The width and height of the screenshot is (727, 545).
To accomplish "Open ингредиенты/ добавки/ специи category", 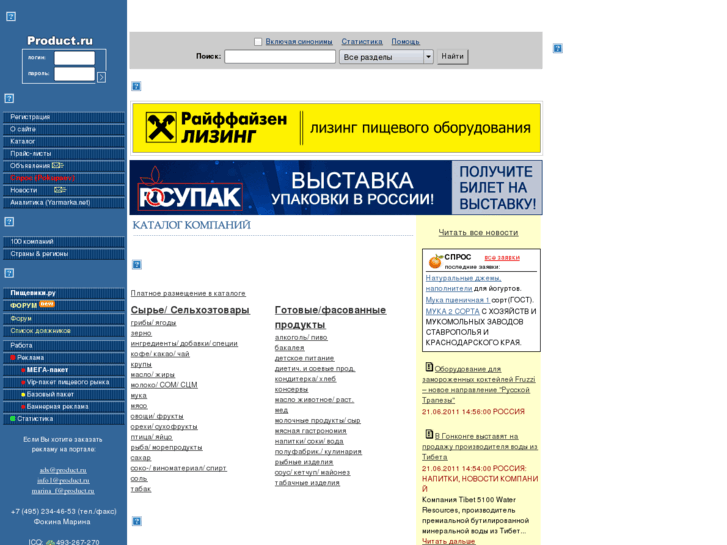I will click(x=184, y=343).
